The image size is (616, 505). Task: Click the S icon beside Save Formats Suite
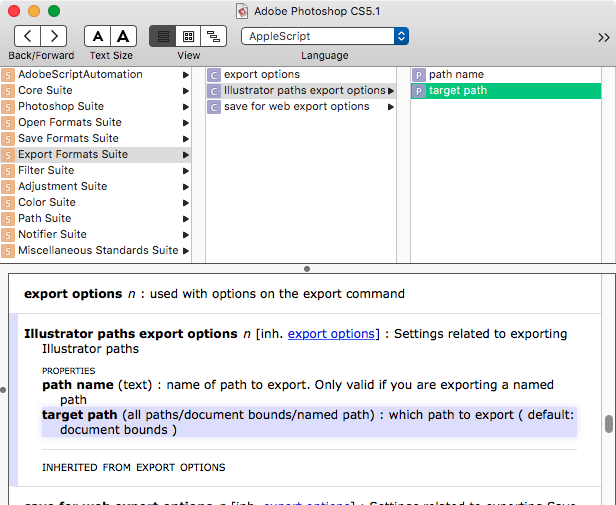pyautogui.click(x=8, y=139)
